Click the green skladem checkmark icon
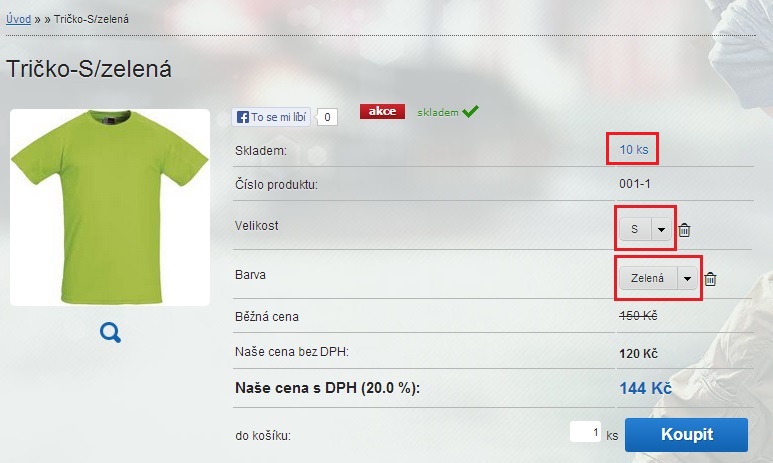 point(470,111)
